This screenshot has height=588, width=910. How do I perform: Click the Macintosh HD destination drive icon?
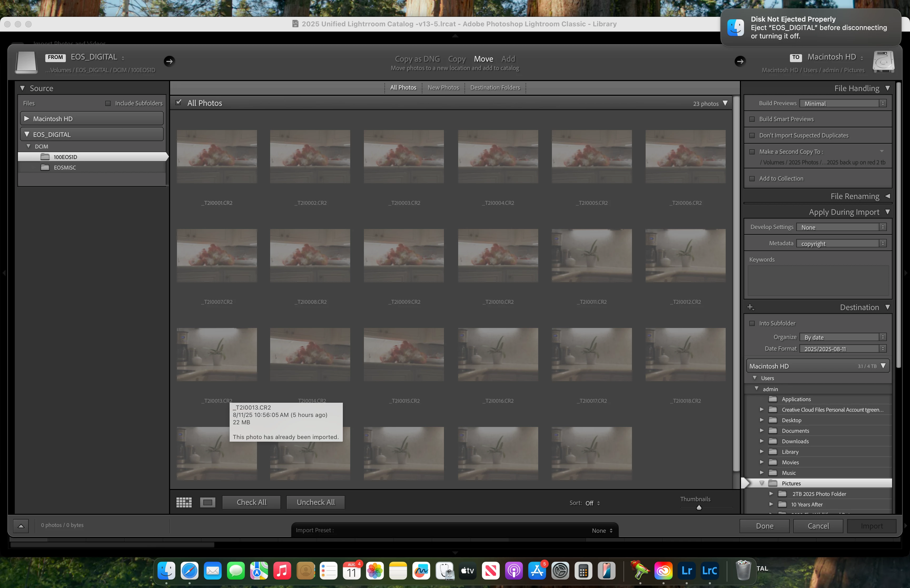coord(883,62)
